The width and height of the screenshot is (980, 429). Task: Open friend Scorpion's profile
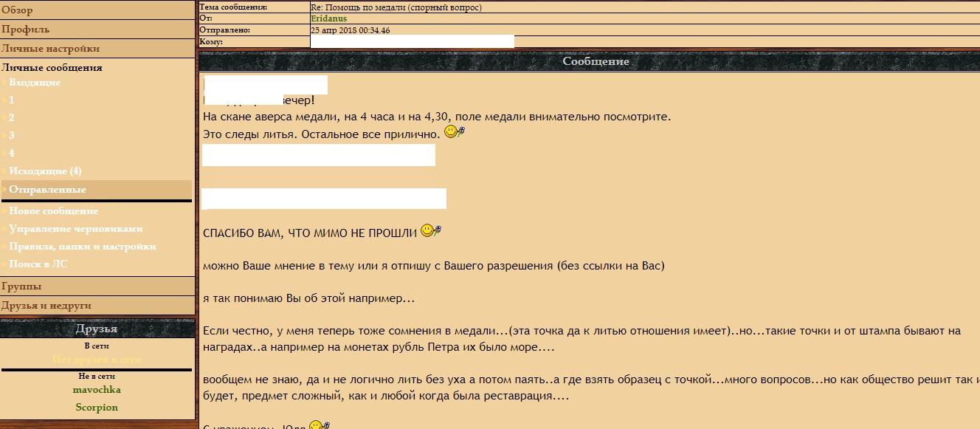tap(97, 408)
